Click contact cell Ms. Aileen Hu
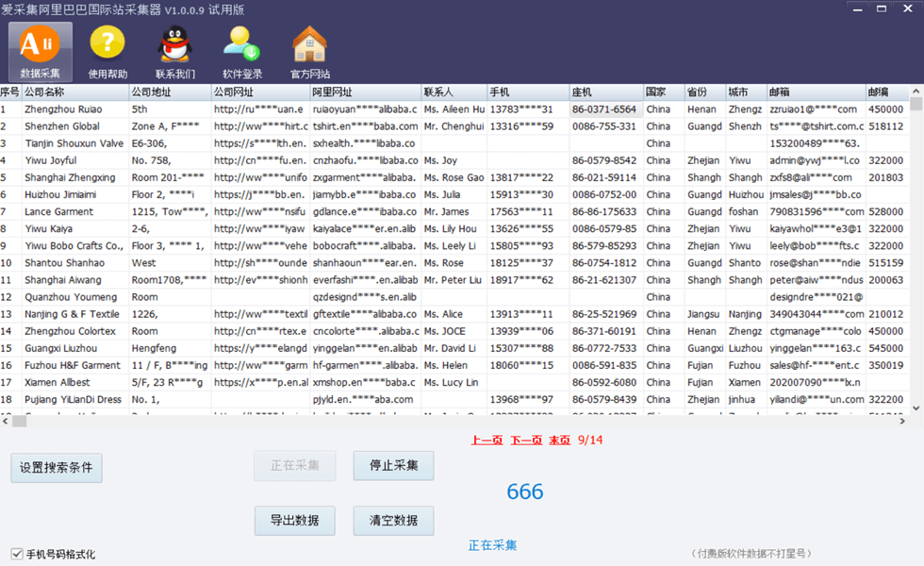Image resolution: width=924 pixels, height=566 pixels. (454, 109)
